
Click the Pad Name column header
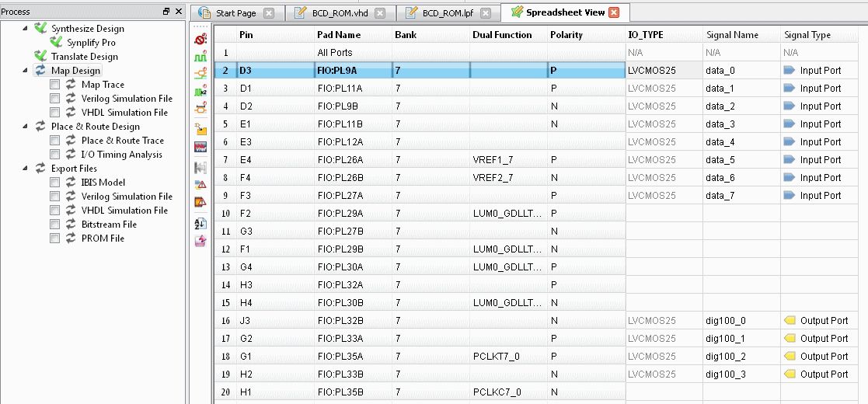point(353,35)
